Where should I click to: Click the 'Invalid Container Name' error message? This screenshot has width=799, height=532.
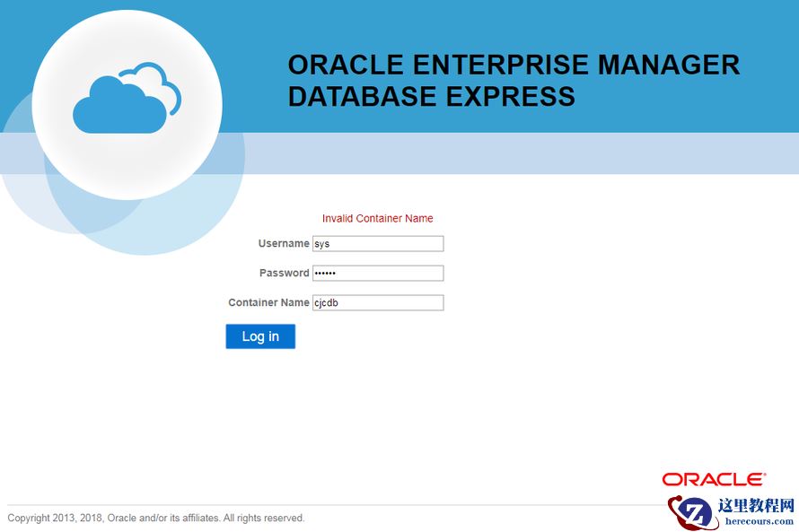[x=378, y=218]
